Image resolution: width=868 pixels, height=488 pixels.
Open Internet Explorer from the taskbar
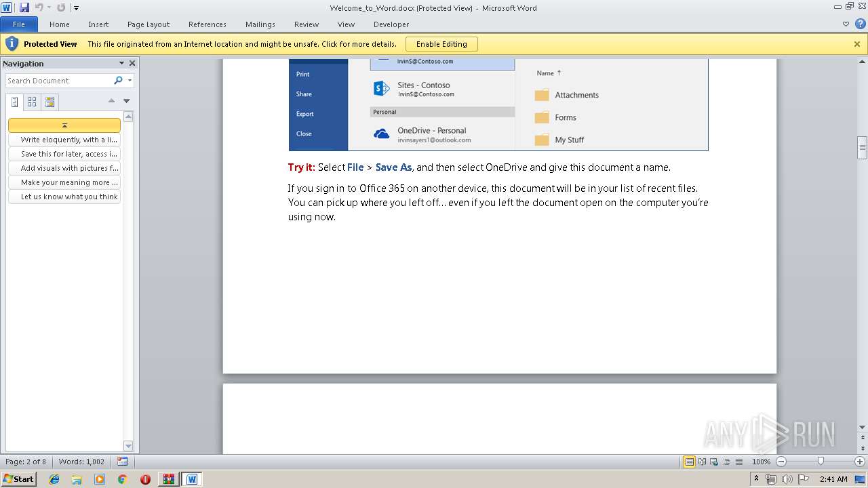(54, 479)
